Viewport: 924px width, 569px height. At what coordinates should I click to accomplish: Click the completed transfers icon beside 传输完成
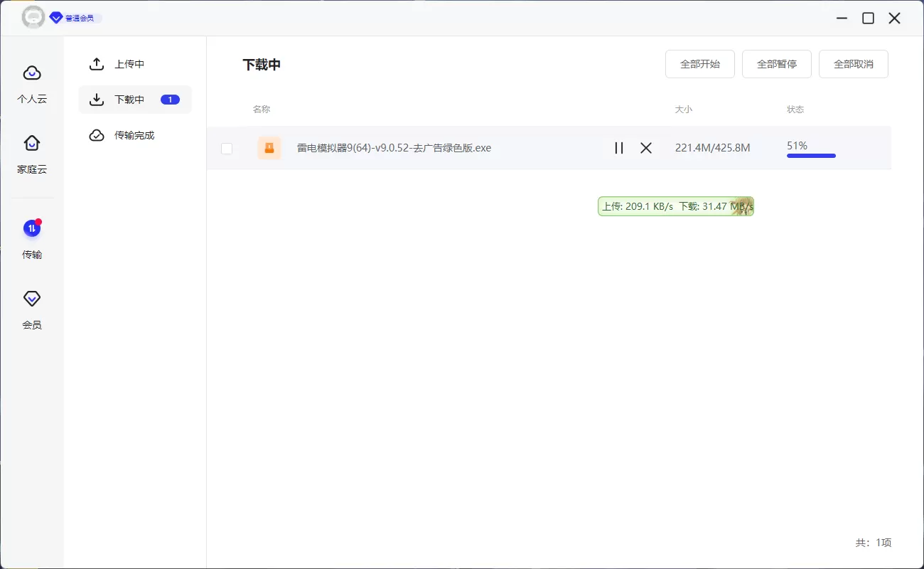pyautogui.click(x=96, y=134)
